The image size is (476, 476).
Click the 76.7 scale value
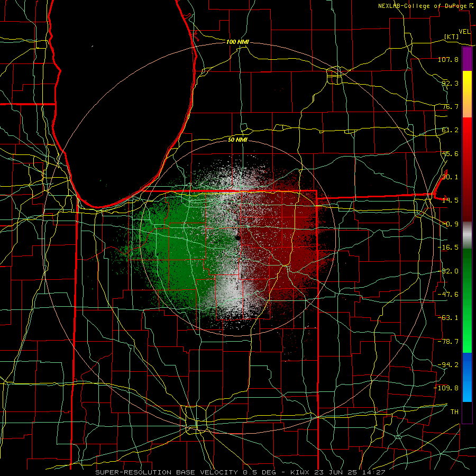(450, 106)
